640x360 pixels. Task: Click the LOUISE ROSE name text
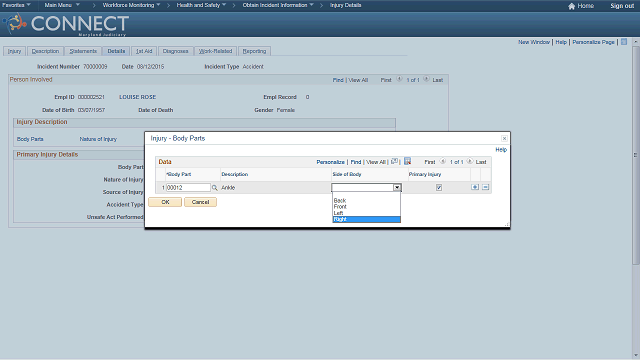(138, 97)
